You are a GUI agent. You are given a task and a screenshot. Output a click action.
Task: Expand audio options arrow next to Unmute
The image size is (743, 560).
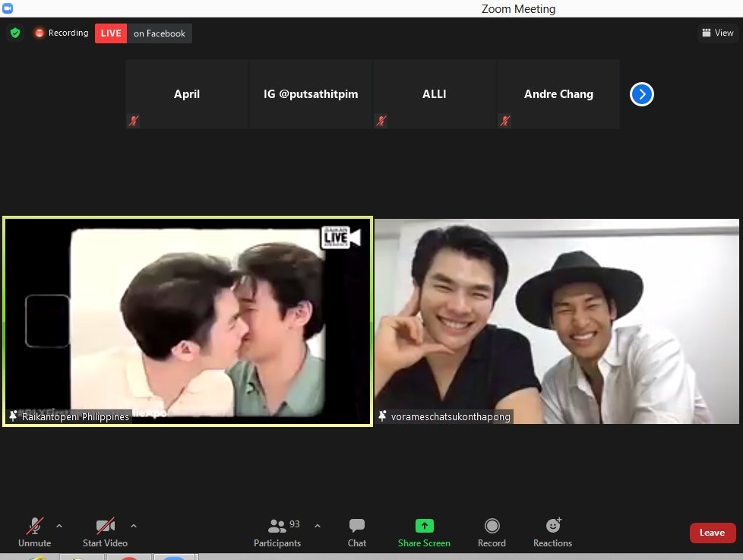pos(59,526)
